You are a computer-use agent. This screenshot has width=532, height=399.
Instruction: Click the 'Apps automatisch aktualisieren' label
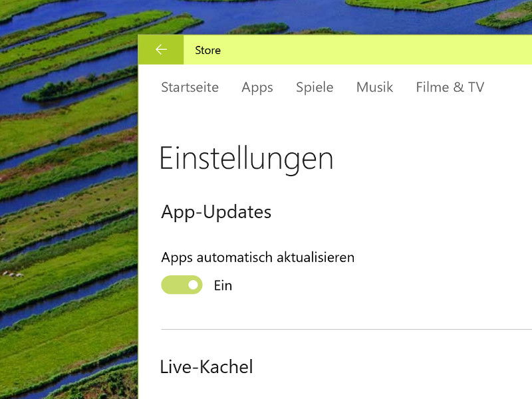coord(257,257)
